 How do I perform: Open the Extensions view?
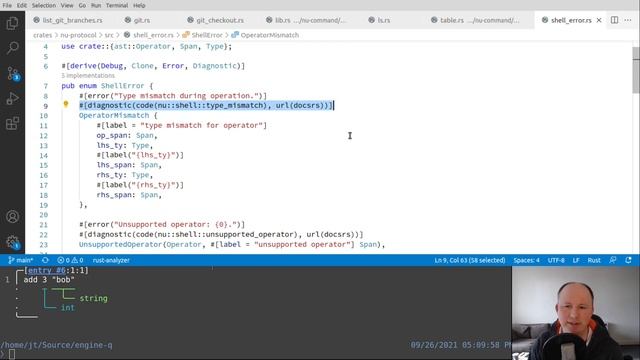[x=12, y=123]
